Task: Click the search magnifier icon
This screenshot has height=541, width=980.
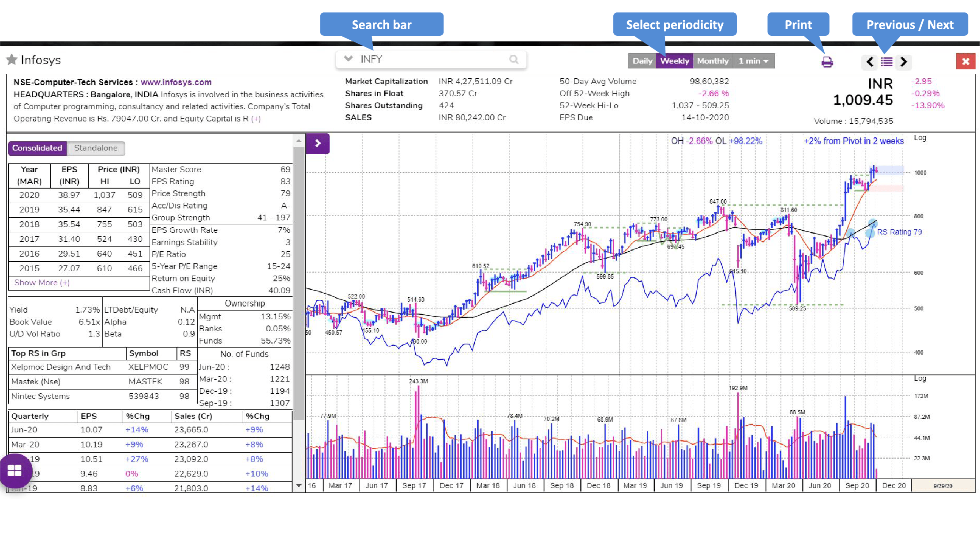Action: point(514,59)
